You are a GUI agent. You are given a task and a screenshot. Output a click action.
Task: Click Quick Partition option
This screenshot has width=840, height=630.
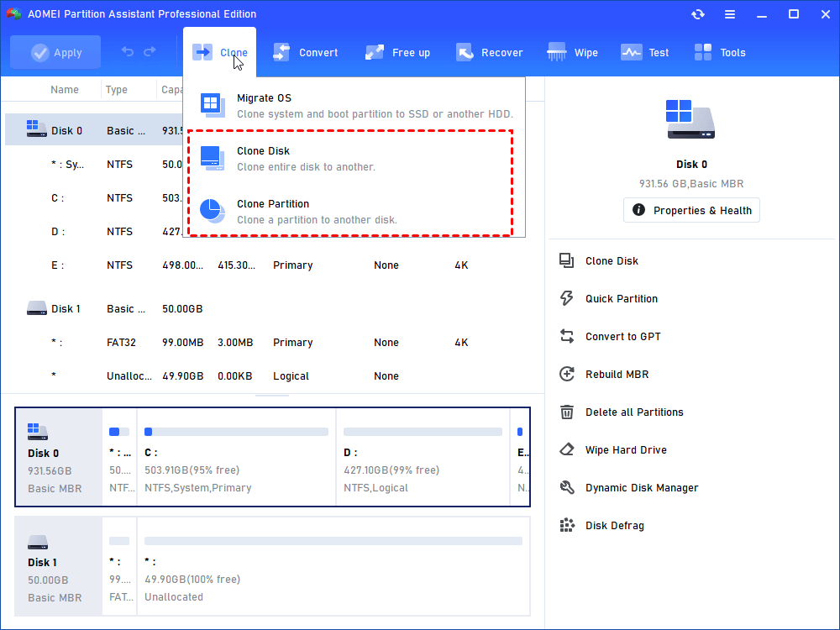tap(621, 298)
